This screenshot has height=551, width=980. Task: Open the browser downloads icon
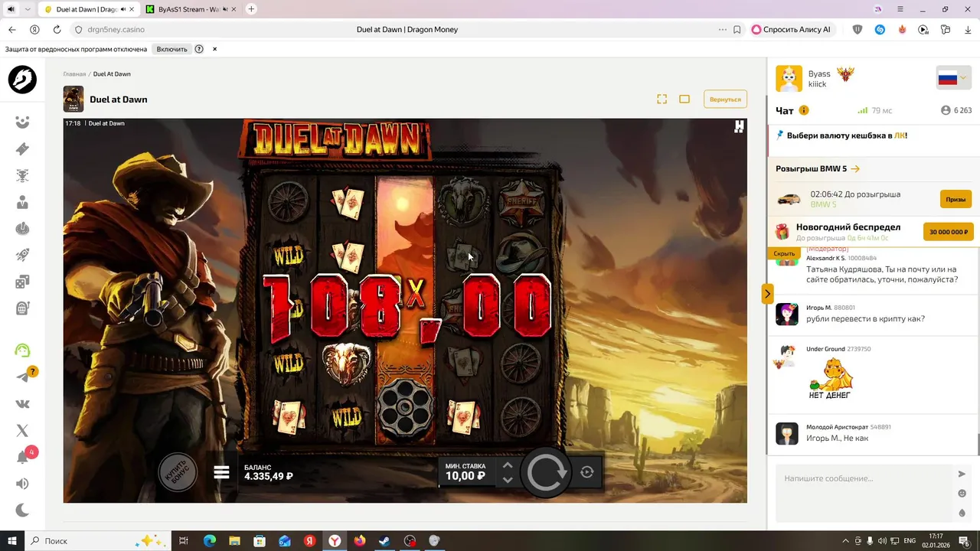coord(969,30)
